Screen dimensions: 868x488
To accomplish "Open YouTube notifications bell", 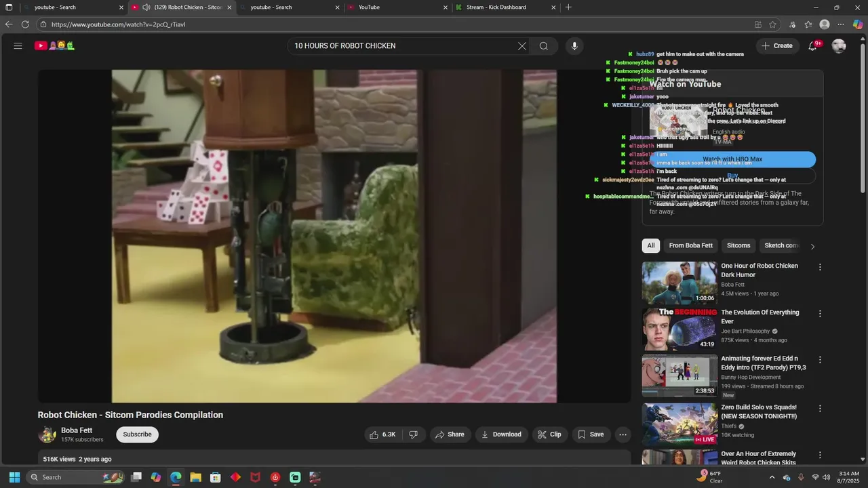I will (x=812, y=46).
